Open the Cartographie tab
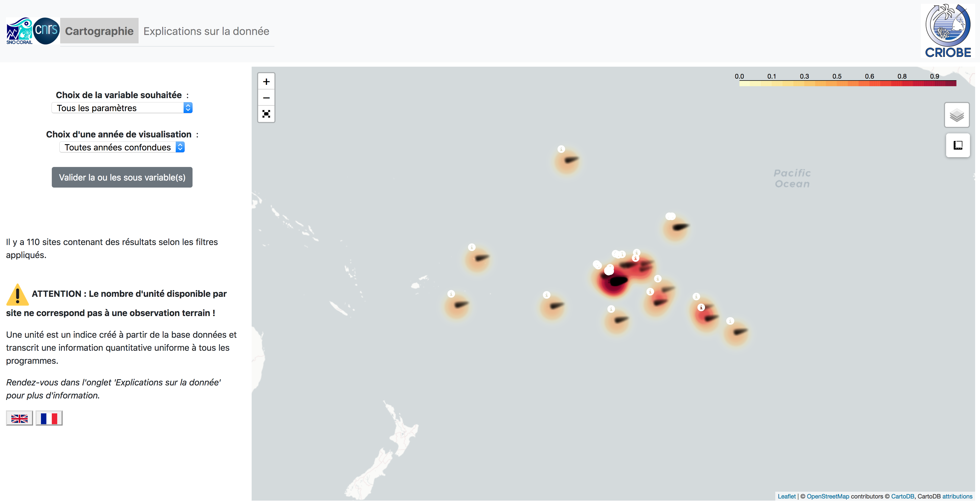 pyautogui.click(x=99, y=31)
